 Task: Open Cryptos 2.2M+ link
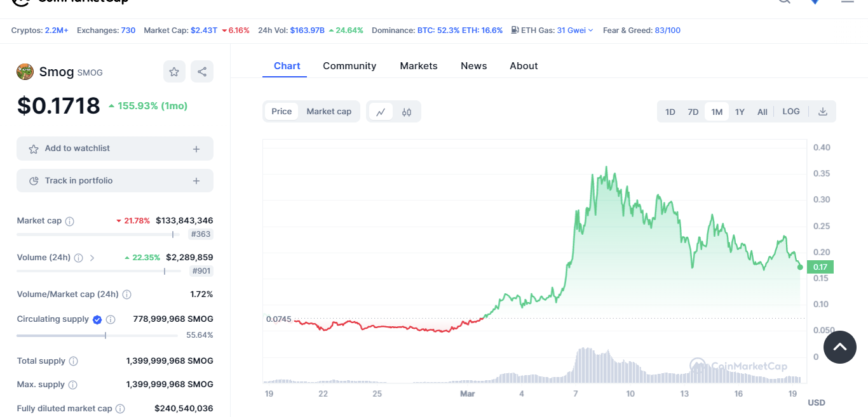coord(57,30)
